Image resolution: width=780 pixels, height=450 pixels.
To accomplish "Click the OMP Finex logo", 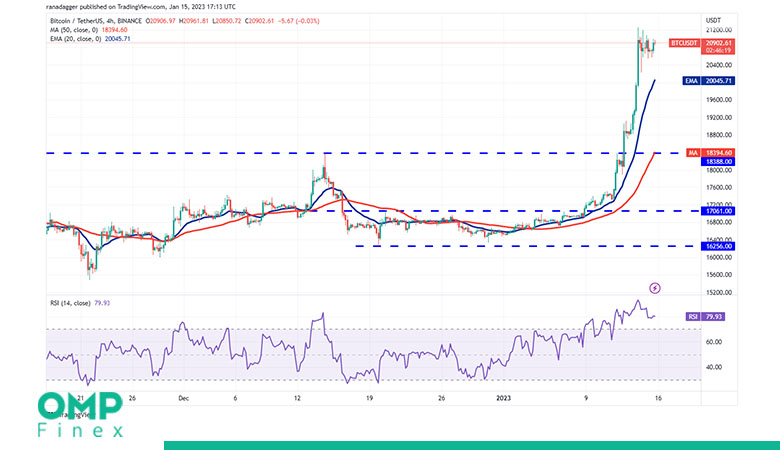I will pos(80,415).
